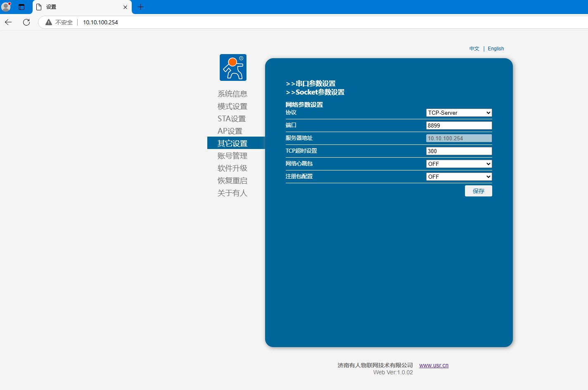Click the 端口 field showing 8899

(459, 125)
